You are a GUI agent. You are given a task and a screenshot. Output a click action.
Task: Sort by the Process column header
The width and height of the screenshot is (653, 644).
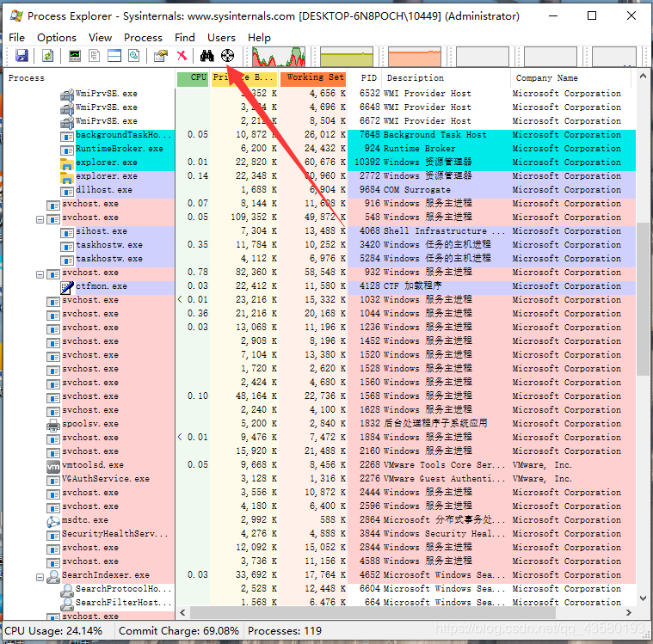point(89,78)
